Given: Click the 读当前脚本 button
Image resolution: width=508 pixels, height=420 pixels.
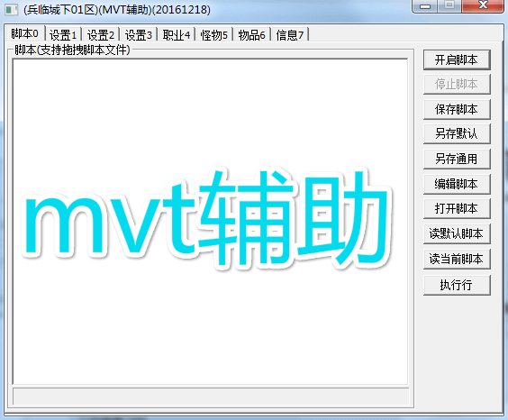Looking at the screenshot, I should [457, 259].
